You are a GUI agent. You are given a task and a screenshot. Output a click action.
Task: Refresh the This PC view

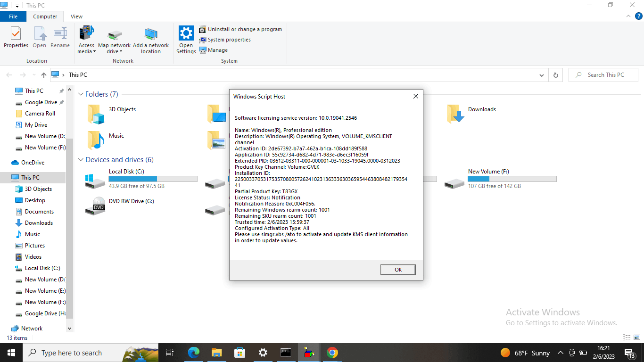(x=556, y=75)
